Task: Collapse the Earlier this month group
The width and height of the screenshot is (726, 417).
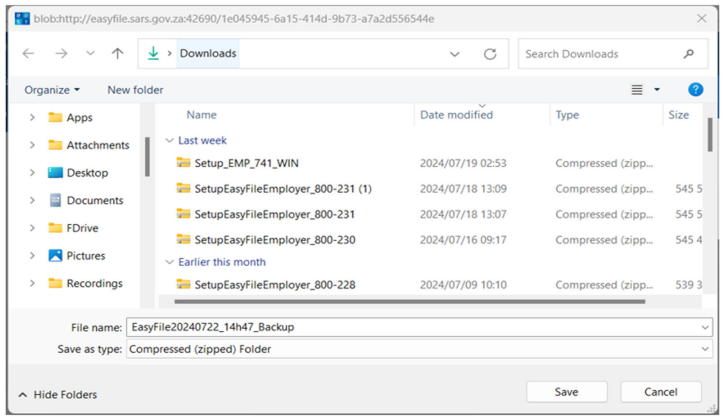Action: point(170,262)
